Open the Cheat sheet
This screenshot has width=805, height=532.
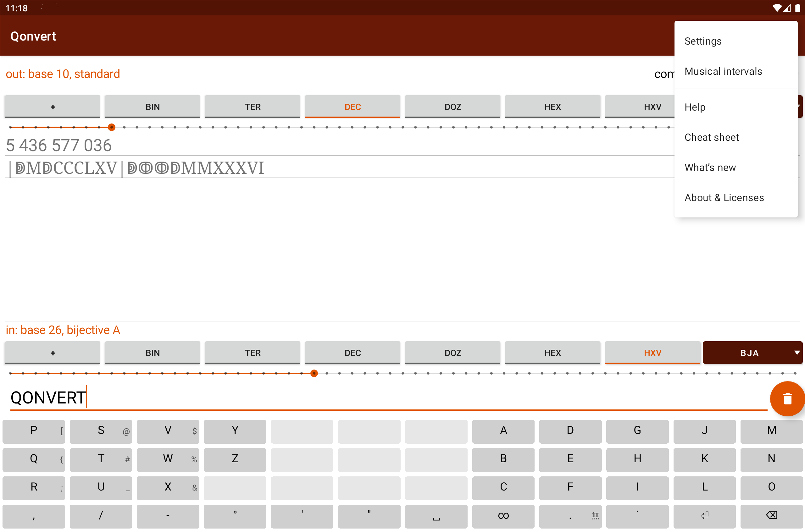click(711, 137)
